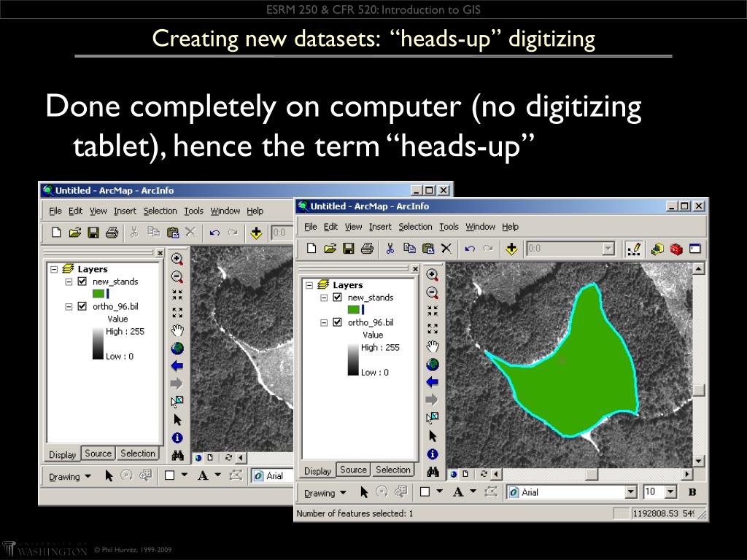Open a map document in back window toolbar

[x=75, y=233]
